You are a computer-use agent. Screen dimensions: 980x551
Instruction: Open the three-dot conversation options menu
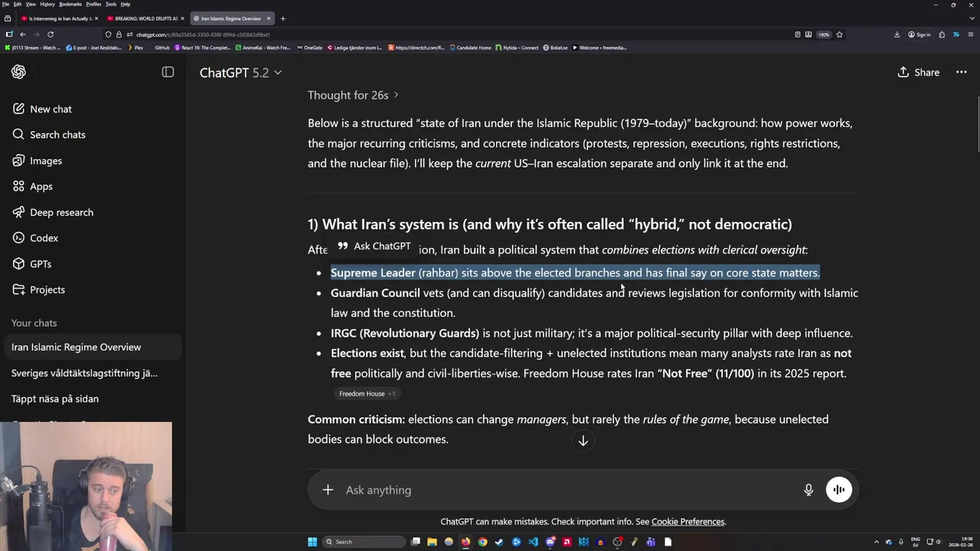[962, 72]
